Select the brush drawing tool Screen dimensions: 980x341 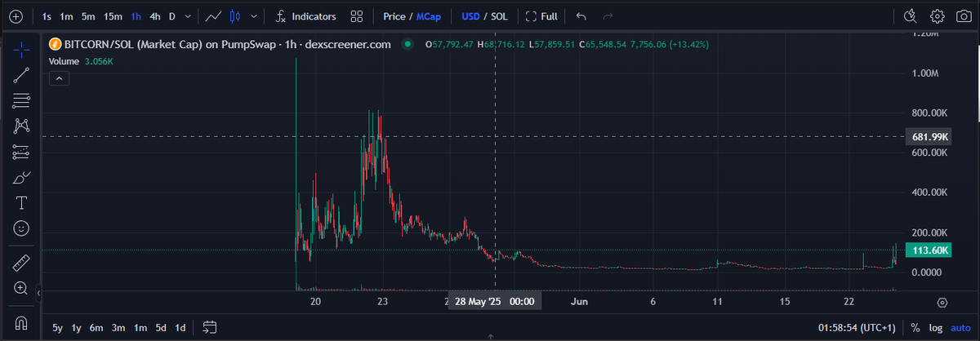click(21, 177)
